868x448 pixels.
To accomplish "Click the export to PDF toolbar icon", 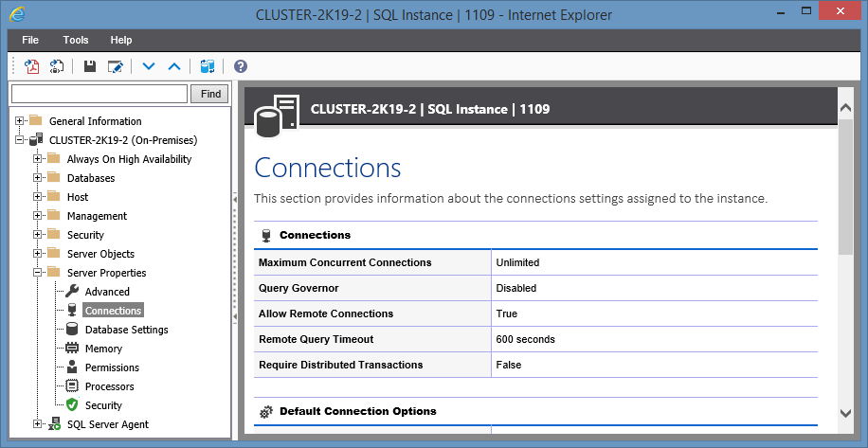I will click(x=31, y=67).
